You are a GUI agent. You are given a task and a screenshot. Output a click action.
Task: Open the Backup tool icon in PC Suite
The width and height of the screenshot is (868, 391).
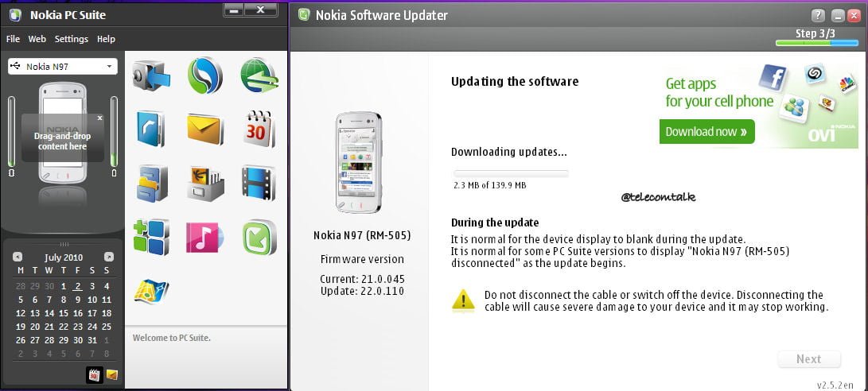click(151, 76)
